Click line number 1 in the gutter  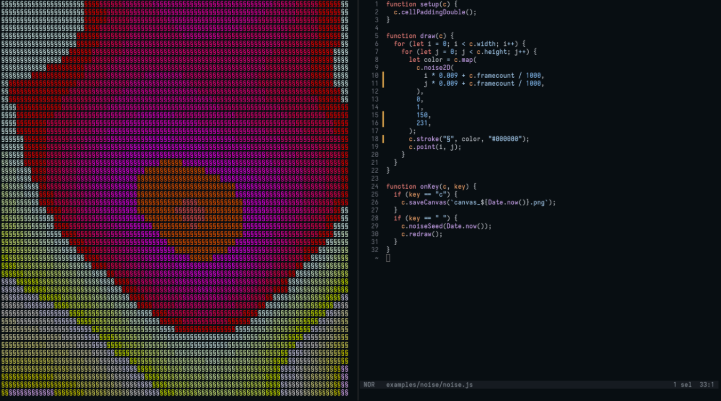[x=375, y=4]
